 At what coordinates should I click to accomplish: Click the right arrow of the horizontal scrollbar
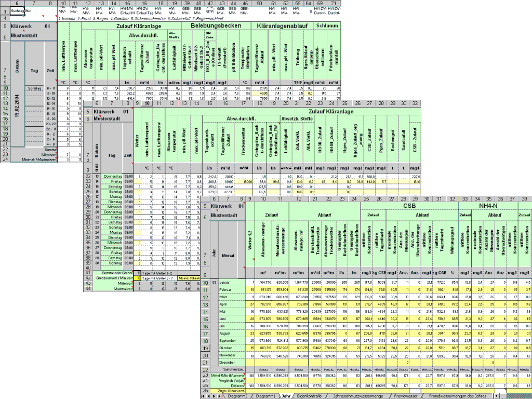[x=530, y=394]
